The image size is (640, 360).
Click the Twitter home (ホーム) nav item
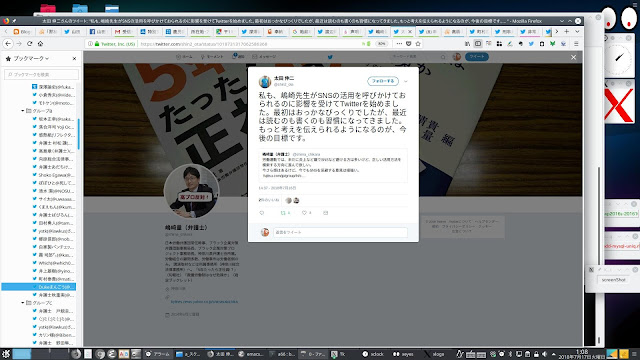pos(184,57)
